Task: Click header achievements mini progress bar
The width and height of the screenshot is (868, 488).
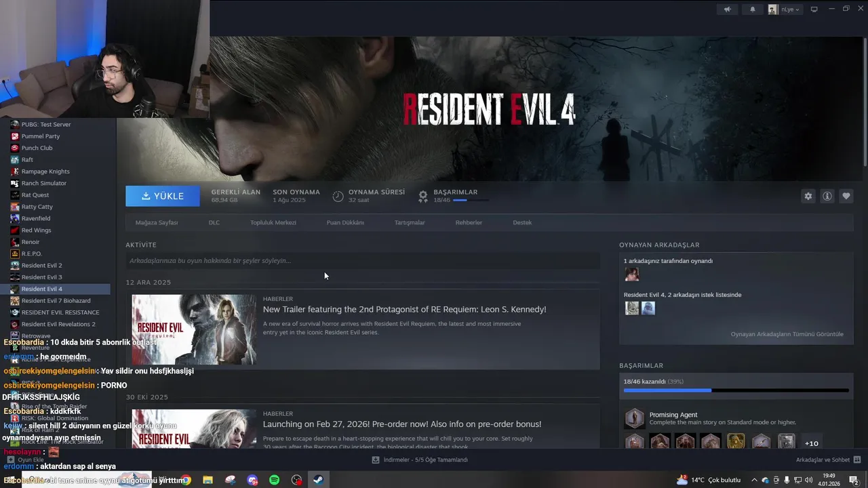Action: pyautogui.click(x=470, y=200)
